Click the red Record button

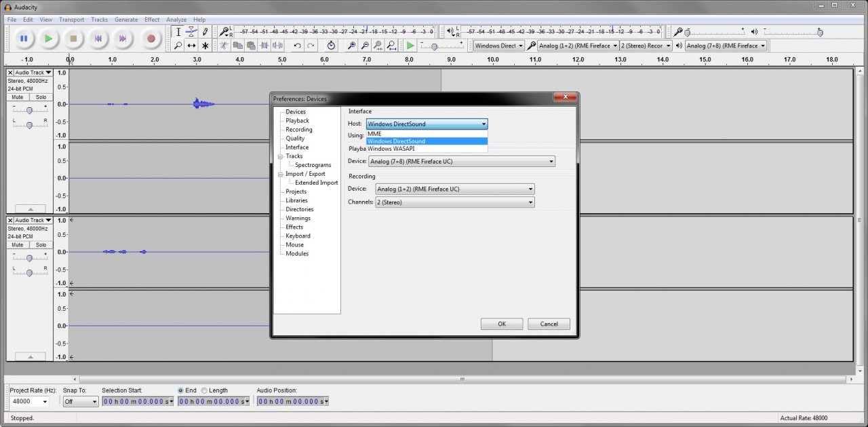click(151, 39)
